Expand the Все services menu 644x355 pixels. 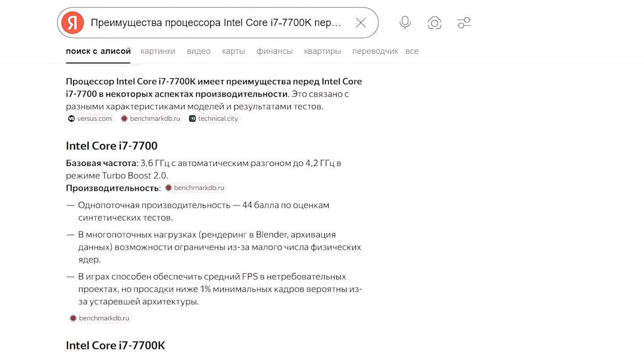pos(412,51)
